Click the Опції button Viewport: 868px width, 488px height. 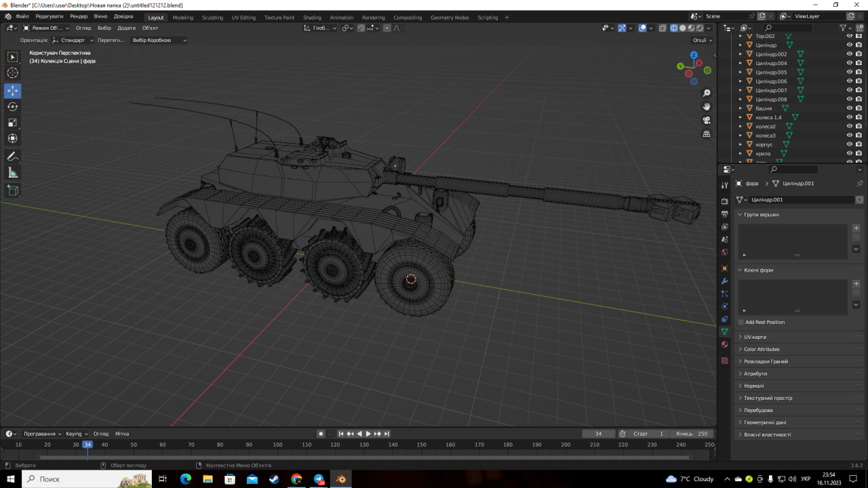[702, 40]
